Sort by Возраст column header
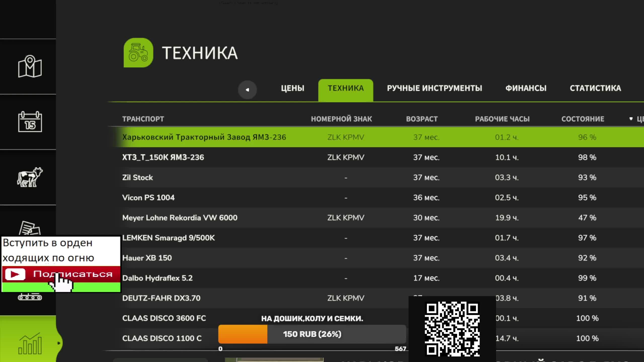The width and height of the screenshot is (644, 362). [422, 119]
